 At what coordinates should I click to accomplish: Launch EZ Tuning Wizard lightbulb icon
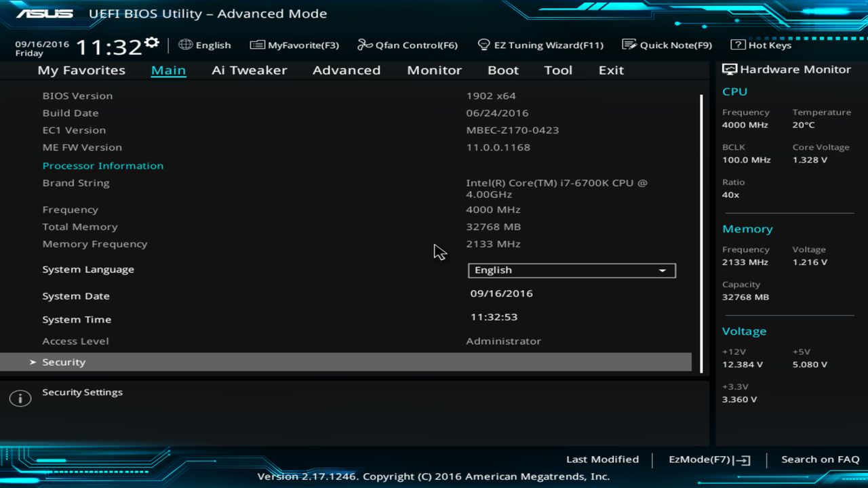click(484, 45)
